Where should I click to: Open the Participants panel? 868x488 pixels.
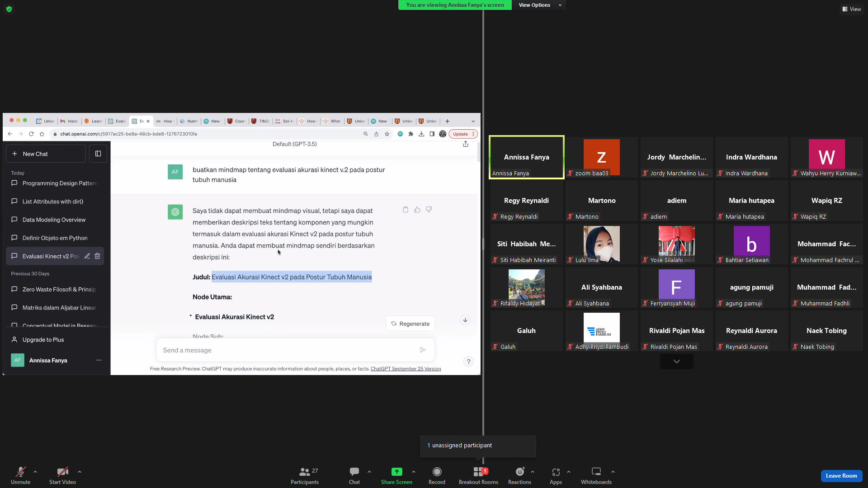click(305, 475)
